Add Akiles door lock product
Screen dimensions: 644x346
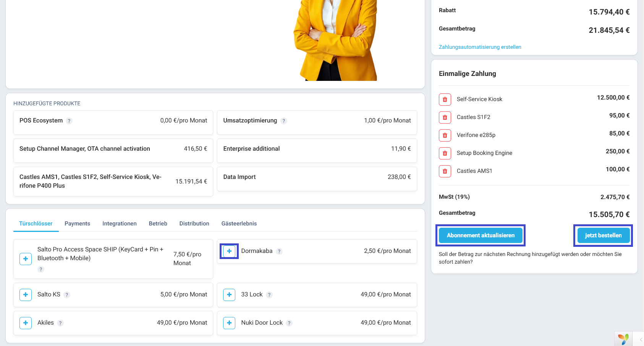click(x=26, y=323)
